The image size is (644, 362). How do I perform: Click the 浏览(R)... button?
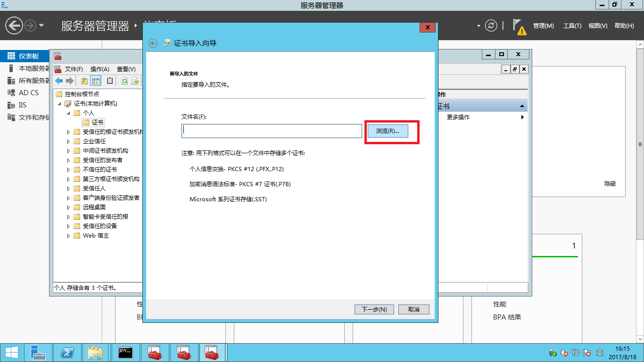[388, 131]
